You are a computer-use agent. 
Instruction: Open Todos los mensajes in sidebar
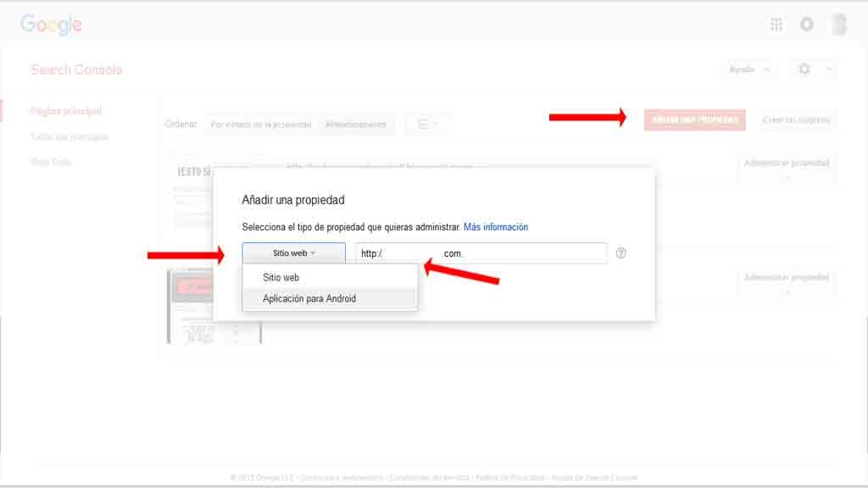coord(70,136)
